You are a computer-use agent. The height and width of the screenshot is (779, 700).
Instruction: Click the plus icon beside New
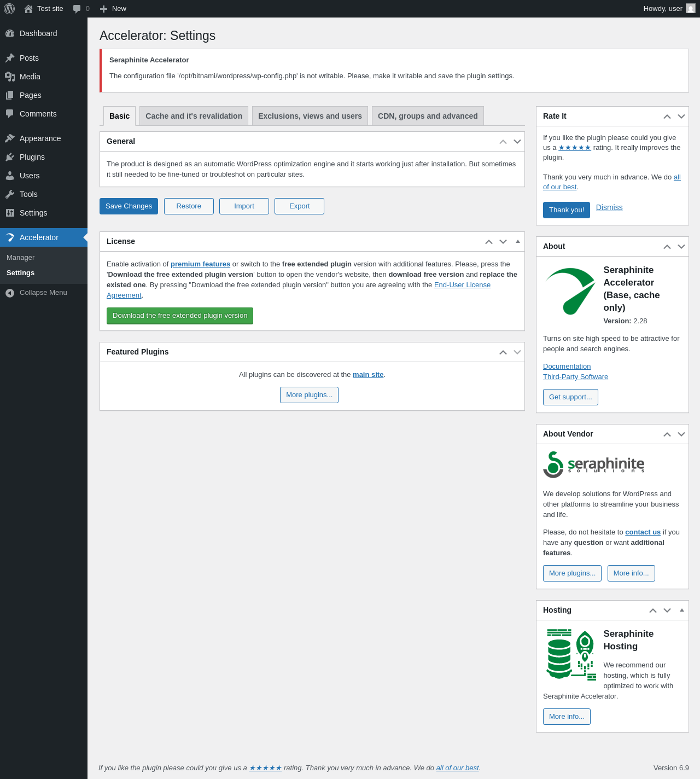click(x=103, y=9)
